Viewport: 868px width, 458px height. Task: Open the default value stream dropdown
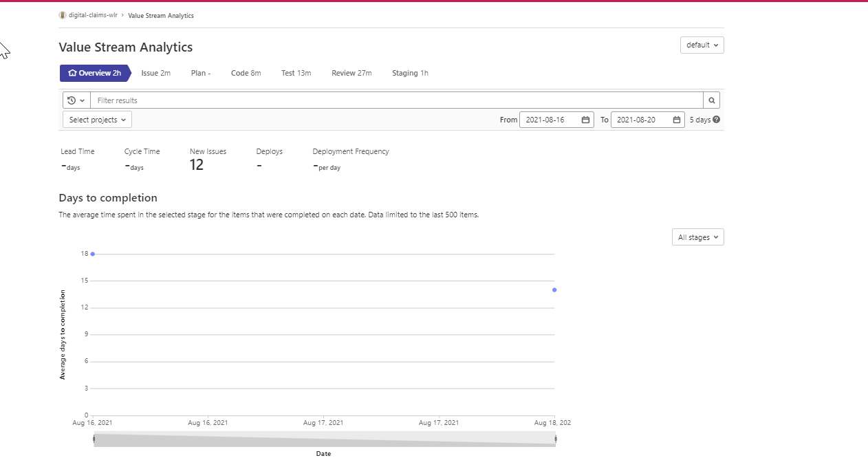tap(702, 45)
